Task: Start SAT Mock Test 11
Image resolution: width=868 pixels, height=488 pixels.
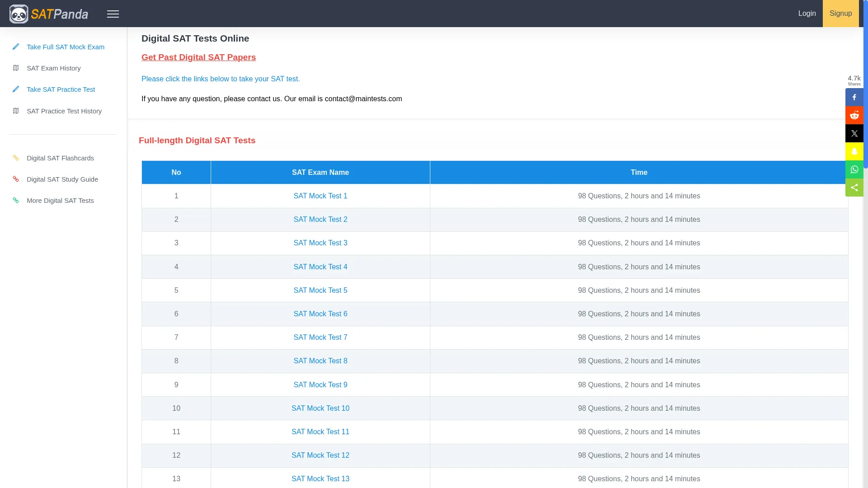Action: pyautogui.click(x=321, y=432)
